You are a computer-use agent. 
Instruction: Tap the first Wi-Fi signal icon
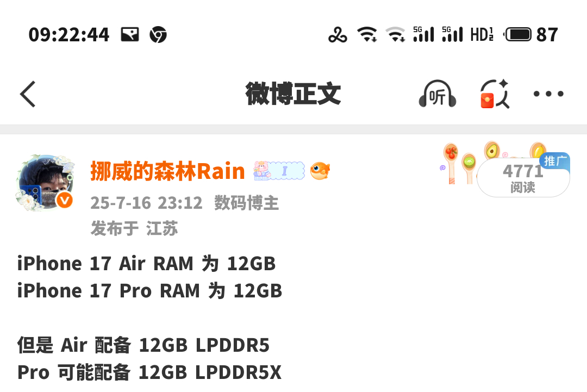click(x=367, y=34)
